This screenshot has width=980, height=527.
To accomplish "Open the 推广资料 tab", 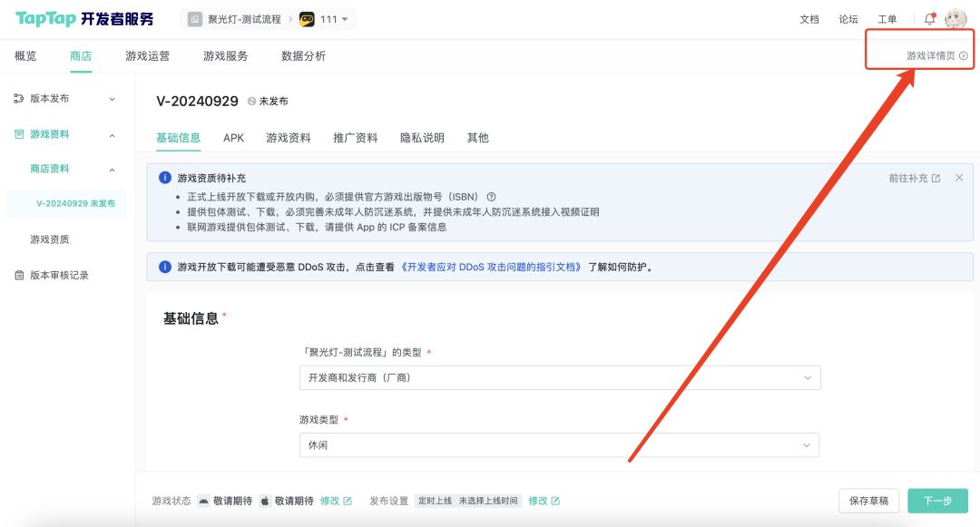I will coord(355,138).
